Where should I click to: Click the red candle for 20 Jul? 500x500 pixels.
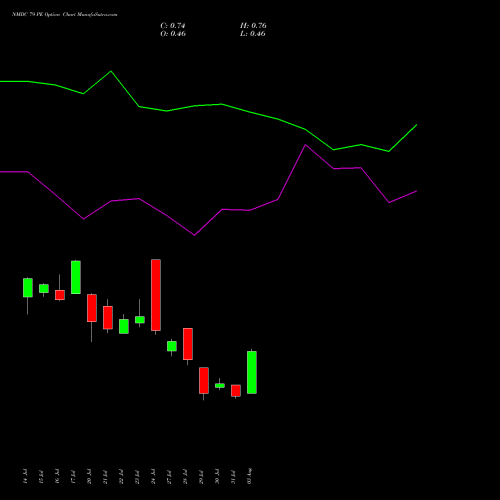pos(92,308)
